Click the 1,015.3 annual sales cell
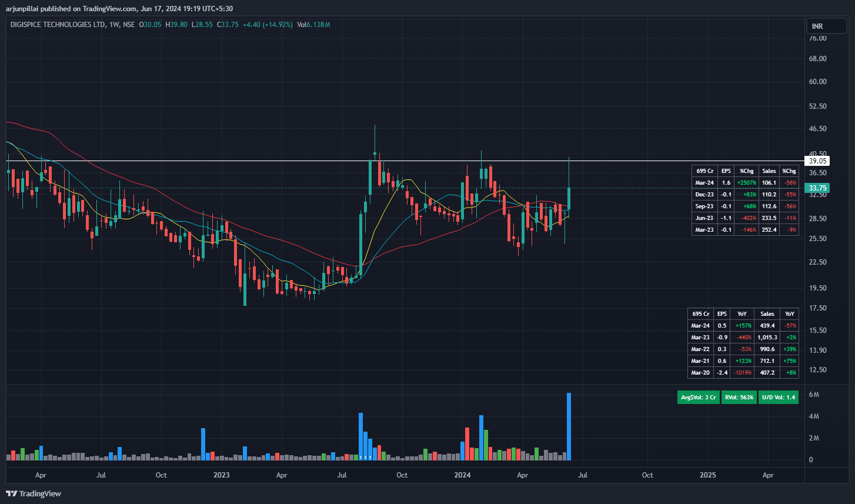 (x=767, y=338)
